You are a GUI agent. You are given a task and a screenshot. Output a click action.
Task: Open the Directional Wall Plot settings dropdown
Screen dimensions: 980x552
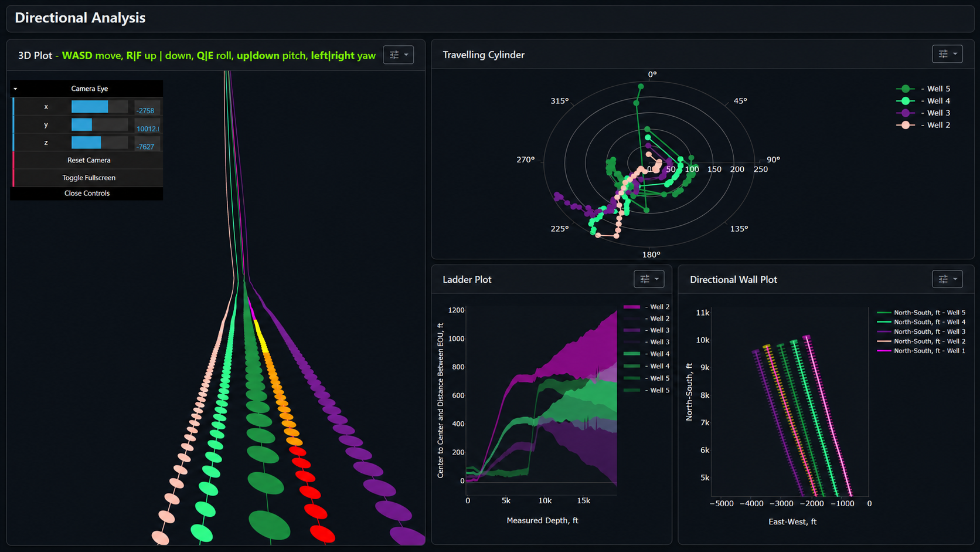[947, 279]
